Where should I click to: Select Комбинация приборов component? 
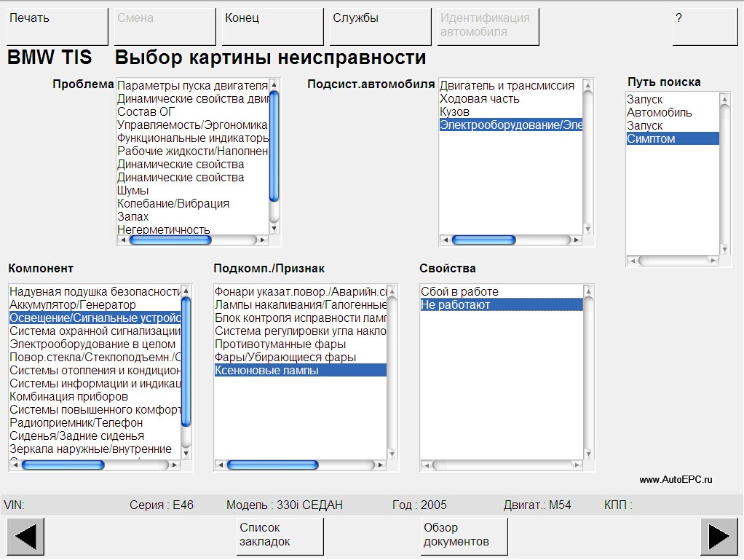click(x=95, y=397)
